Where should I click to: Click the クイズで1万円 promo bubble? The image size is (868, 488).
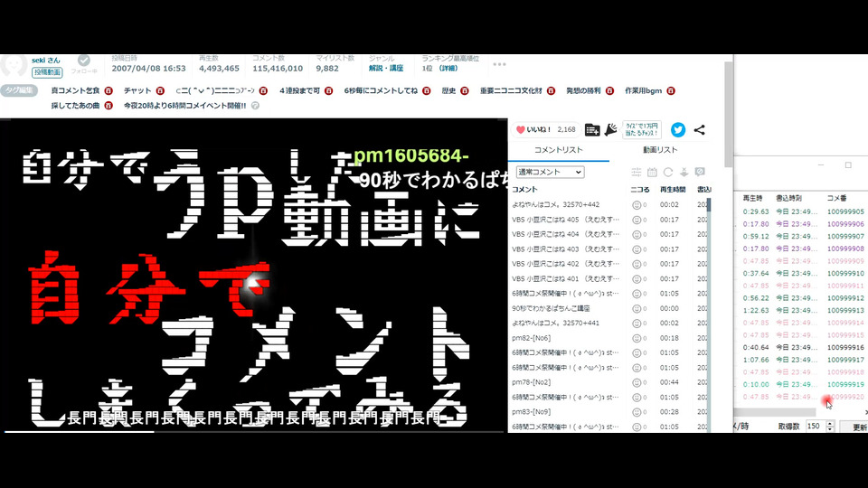pos(642,129)
